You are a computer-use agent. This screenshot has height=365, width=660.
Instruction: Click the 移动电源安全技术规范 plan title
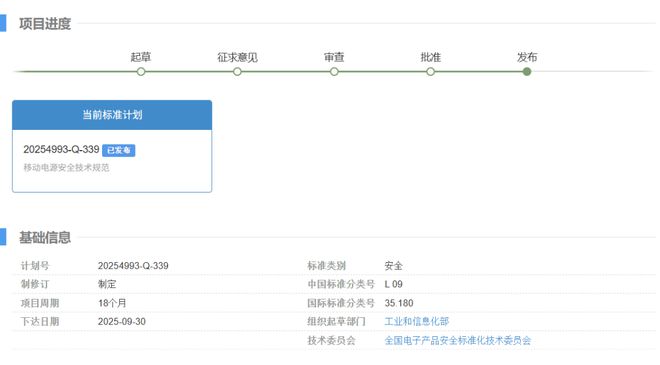point(67,168)
